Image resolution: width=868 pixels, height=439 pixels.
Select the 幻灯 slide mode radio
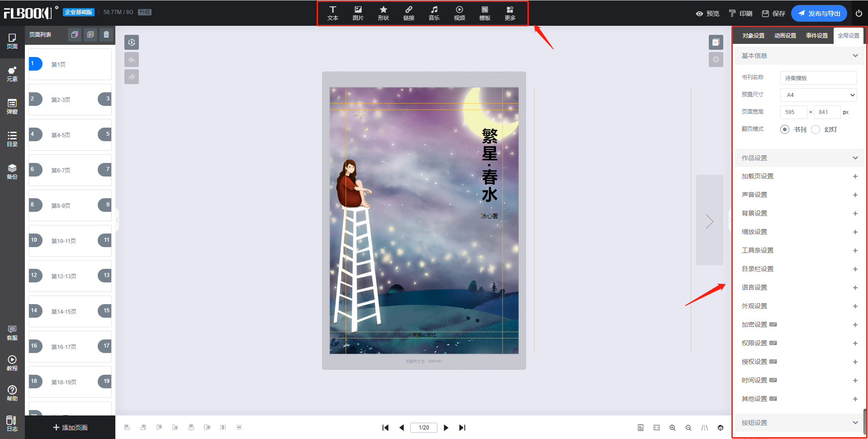click(x=816, y=129)
